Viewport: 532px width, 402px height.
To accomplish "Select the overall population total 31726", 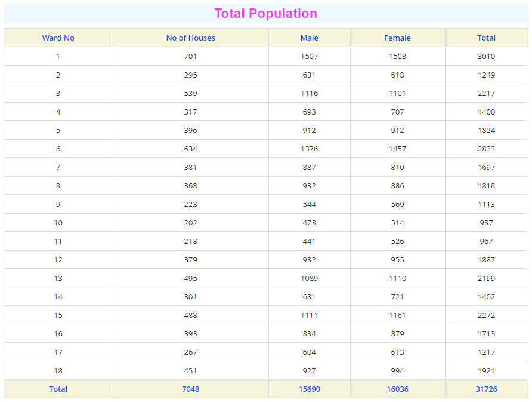I will (486, 389).
